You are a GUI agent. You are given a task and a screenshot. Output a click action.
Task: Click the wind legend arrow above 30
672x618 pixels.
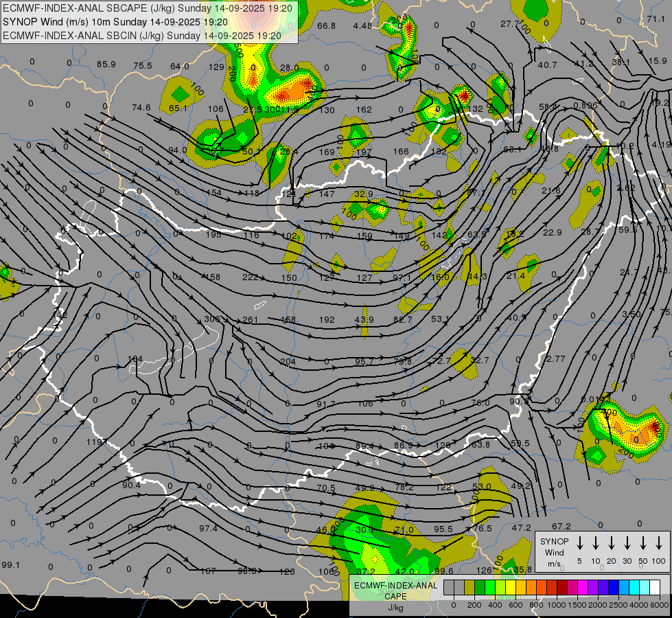click(x=627, y=543)
